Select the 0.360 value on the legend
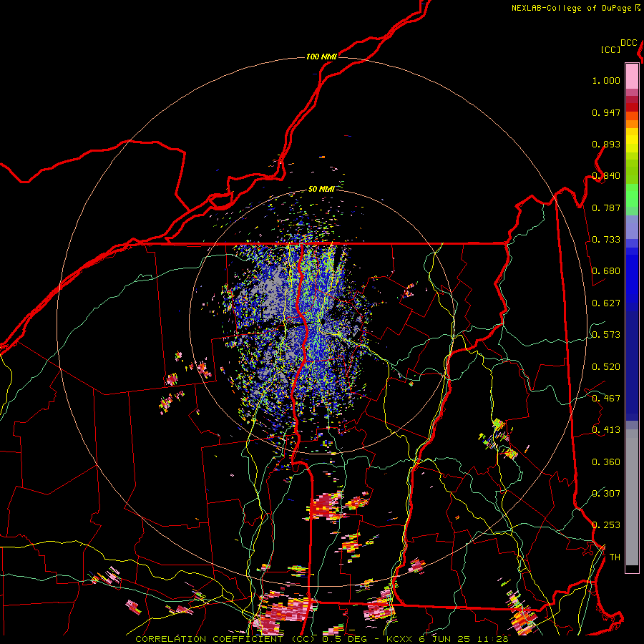 point(606,462)
